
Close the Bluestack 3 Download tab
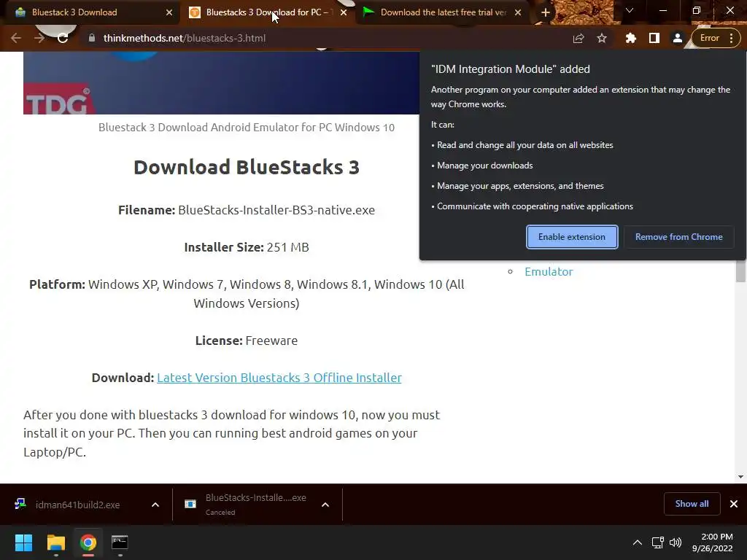coord(169,12)
